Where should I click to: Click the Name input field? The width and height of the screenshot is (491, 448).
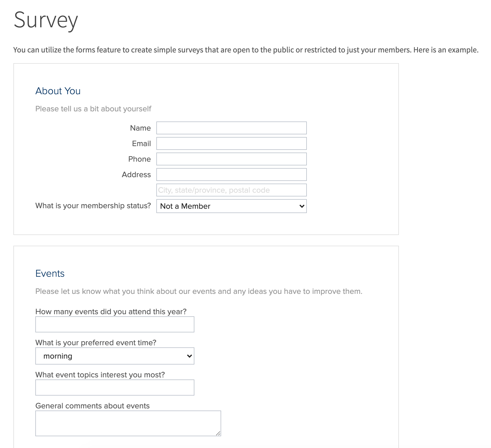[x=231, y=128]
